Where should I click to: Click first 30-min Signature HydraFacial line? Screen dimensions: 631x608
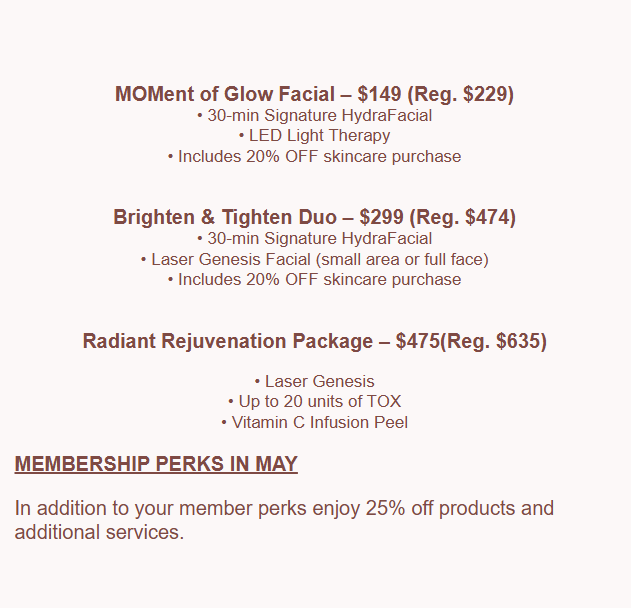(x=314, y=115)
